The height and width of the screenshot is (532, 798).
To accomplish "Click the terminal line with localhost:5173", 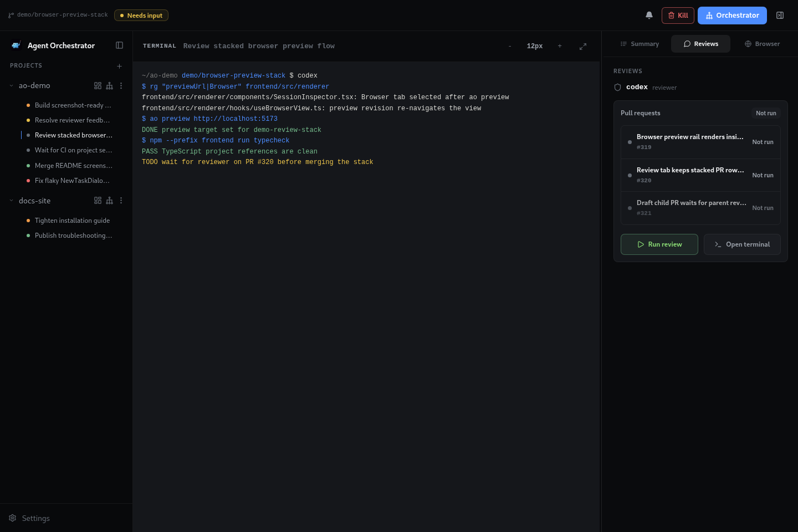I will 209,119.
